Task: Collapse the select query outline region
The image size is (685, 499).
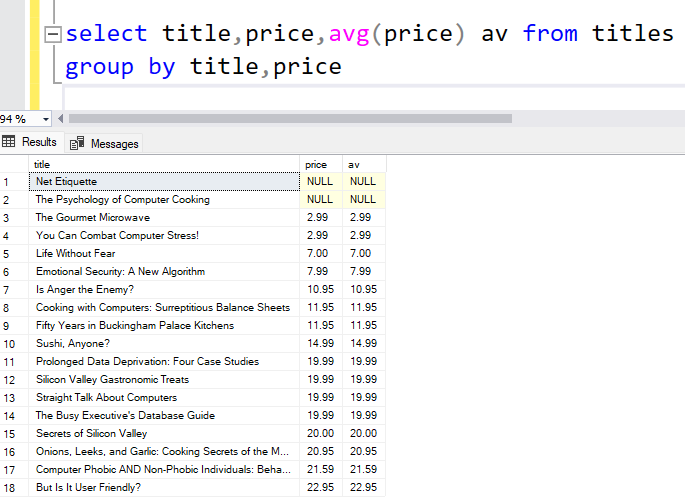Action: pos(53,35)
